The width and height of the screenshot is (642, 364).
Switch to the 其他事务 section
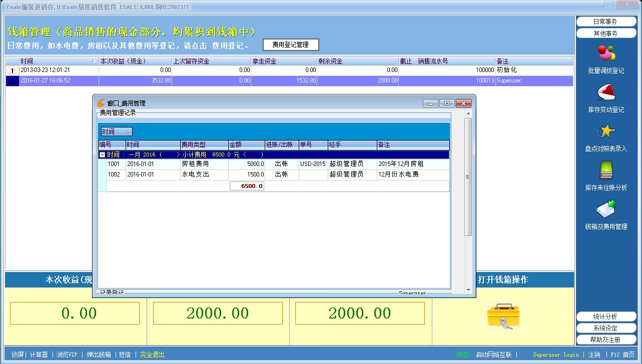point(605,33)
